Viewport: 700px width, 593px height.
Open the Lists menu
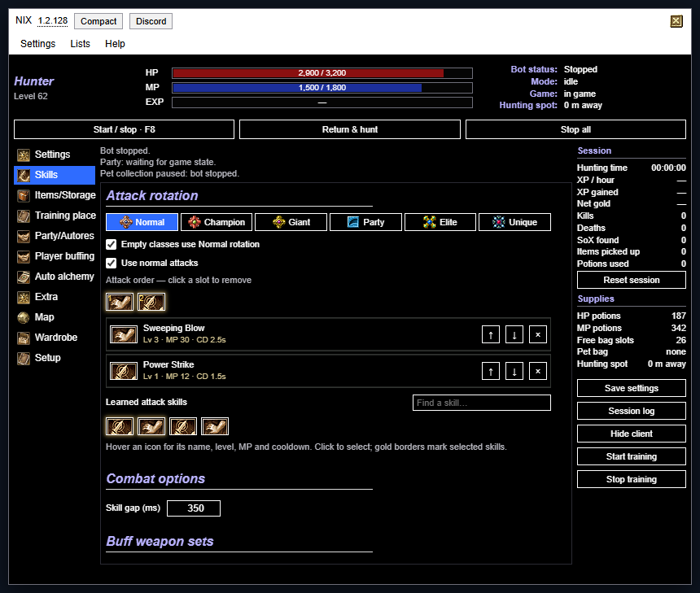[81, 44]
